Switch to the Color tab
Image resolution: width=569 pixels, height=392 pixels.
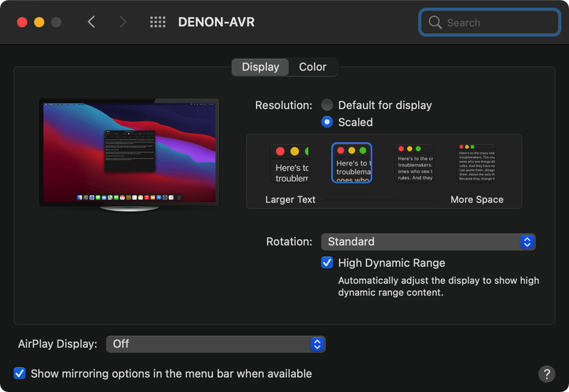tap(312, 67)
